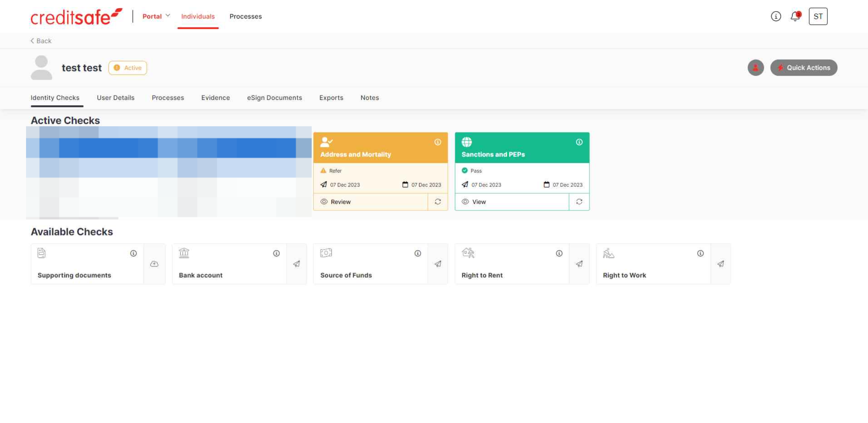
Task: Switch to the Identity Checks tab
Action: [x=55, y=97]
